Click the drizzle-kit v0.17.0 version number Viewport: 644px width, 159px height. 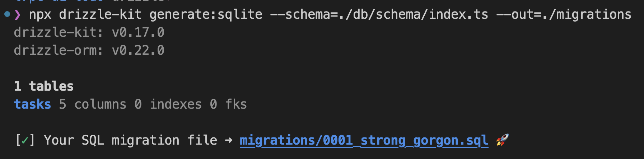(x=138, y=33)
